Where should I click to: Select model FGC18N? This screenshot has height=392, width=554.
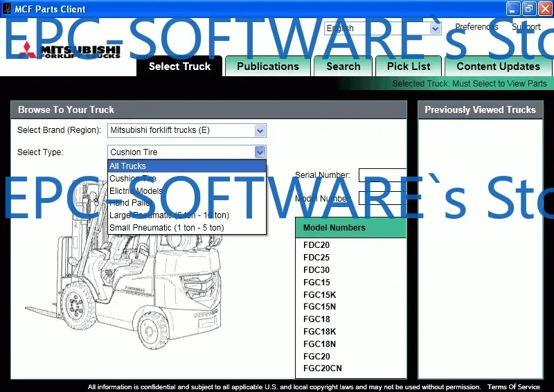pos(320,344)
